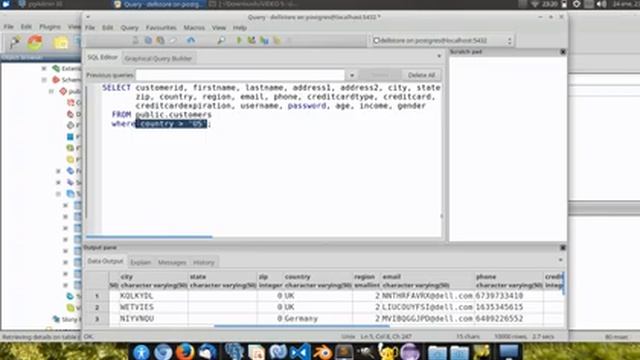Click the SQL editor horizontal scrollbar

[x=149, y=236]
